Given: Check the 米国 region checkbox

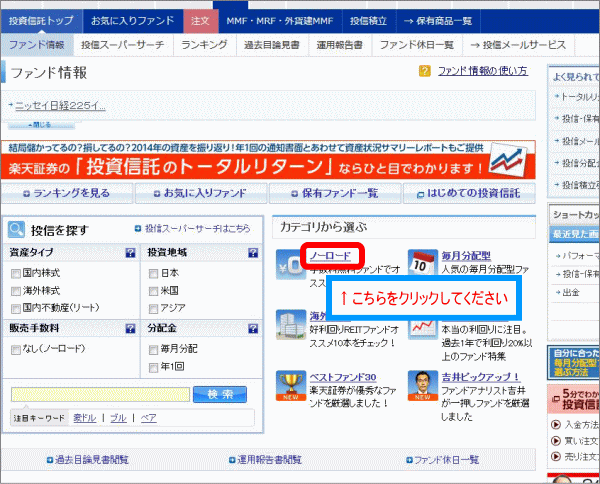Looking at the screenshot, I should tap(153, 292).
